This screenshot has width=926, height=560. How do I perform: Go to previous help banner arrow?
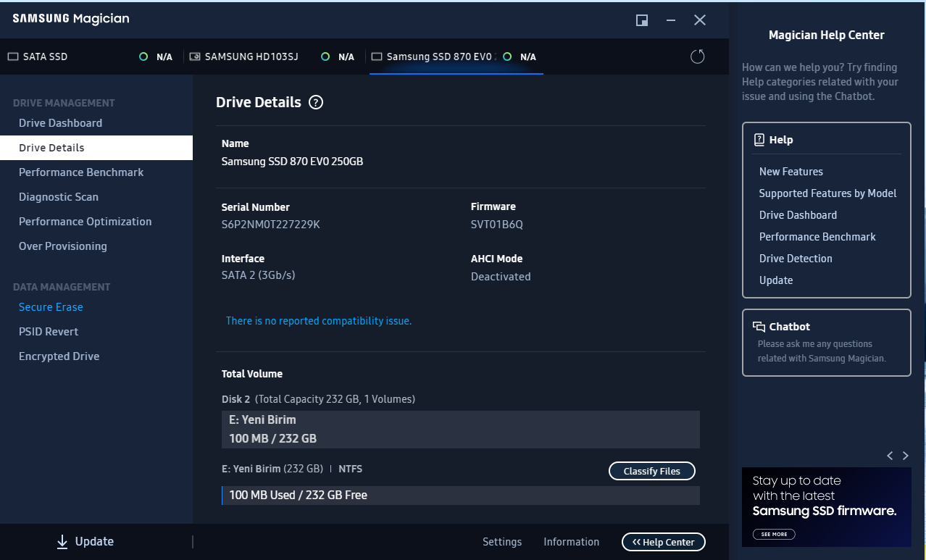[x=890, y=456]
